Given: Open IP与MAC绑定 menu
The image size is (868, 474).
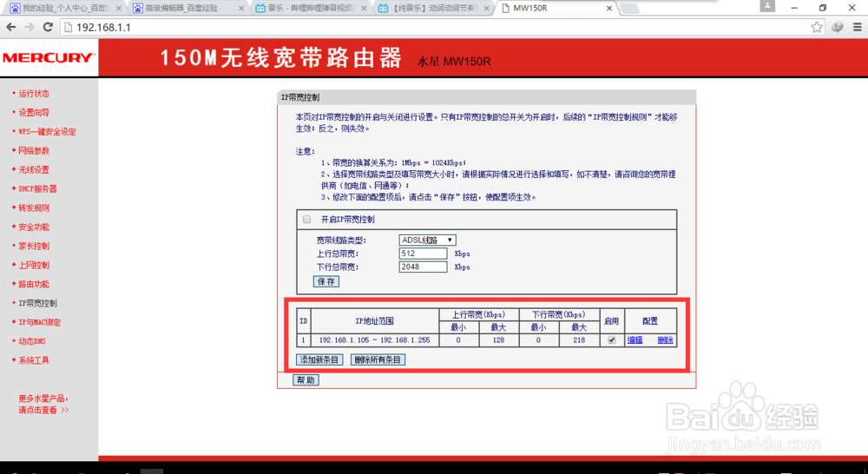Looking at the screenshot, I should tap(39, 322).
